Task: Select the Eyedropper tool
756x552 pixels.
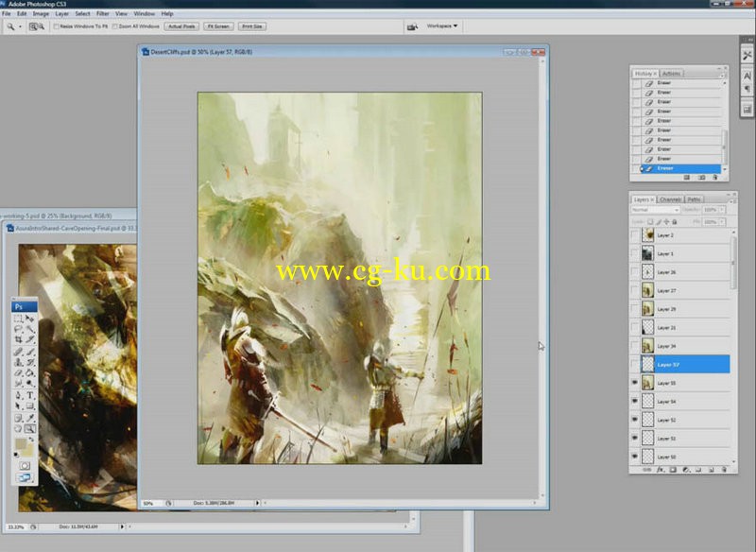Action: (30, 418)
